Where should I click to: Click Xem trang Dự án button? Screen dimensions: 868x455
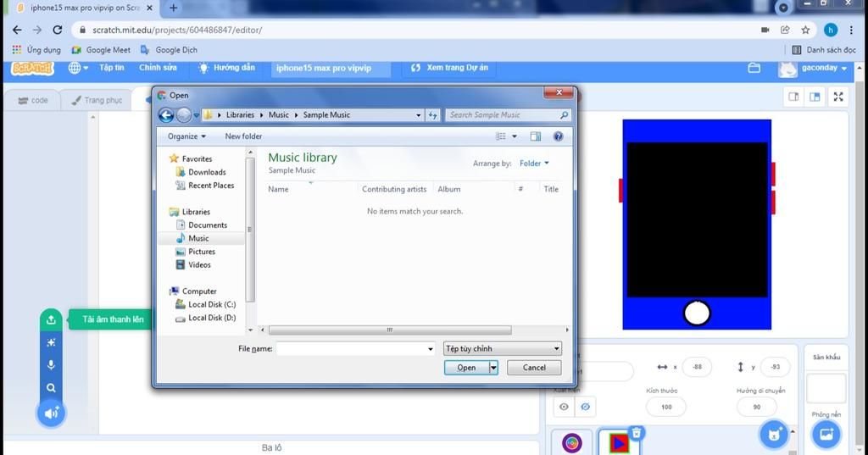tap(449, 68)
